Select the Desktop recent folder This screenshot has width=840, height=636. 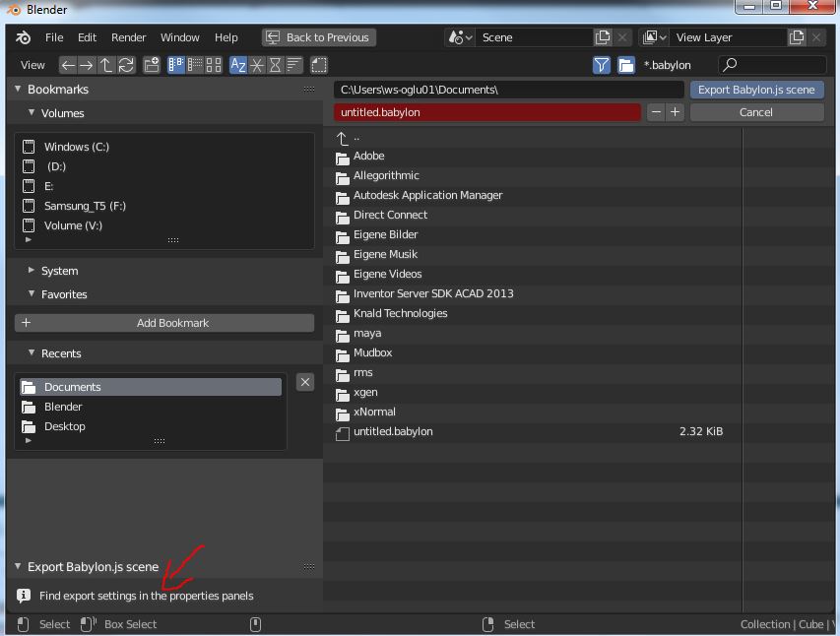click(x=151, y=426)
